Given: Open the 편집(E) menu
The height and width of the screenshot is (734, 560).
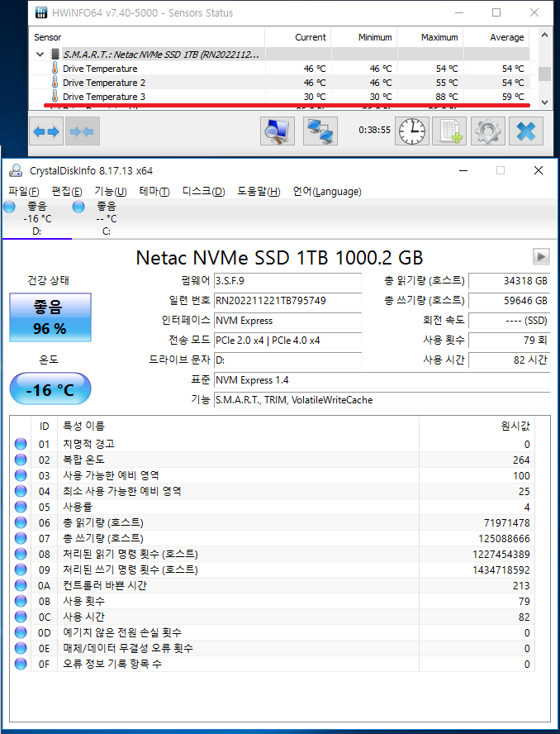Looking at the screenshot, I should [66, 192].
